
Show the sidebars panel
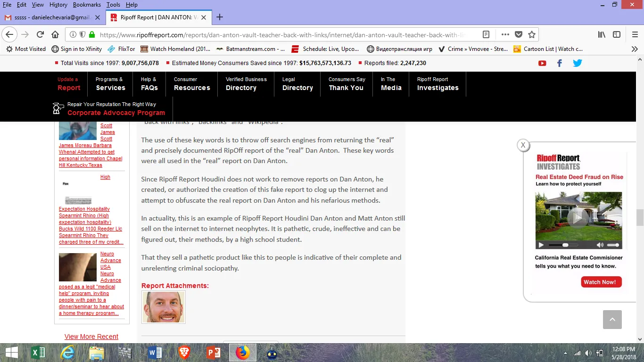click(616, 34)
